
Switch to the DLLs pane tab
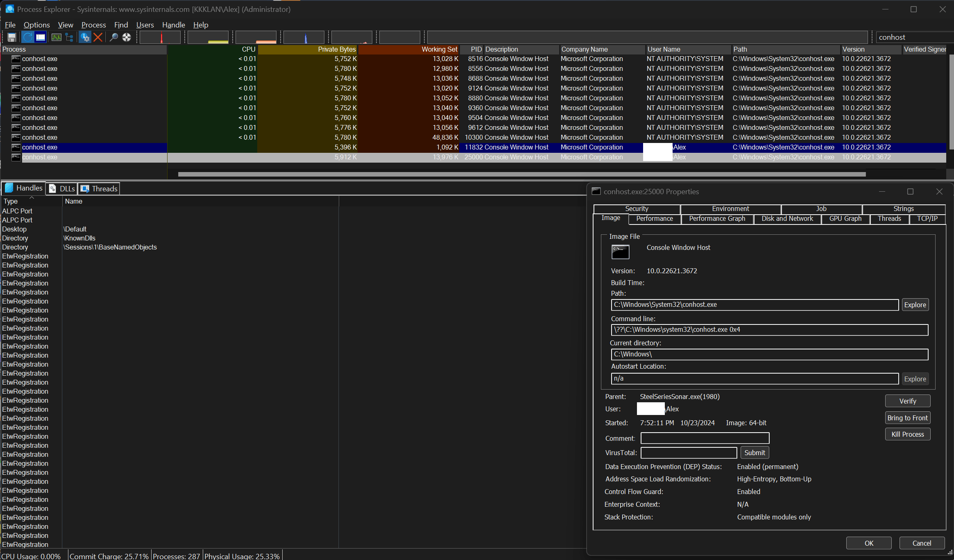[x=62, y=188]
